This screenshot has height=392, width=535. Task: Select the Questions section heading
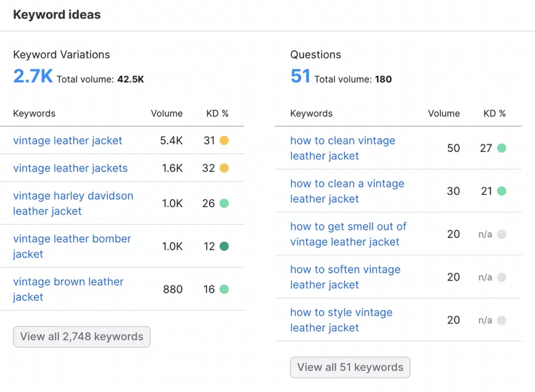pos(315,54)
